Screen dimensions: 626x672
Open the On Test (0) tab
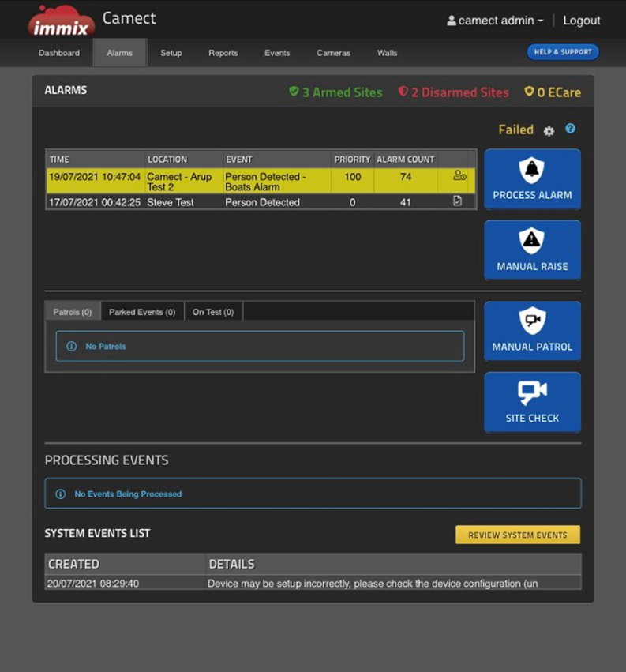(x=213, y=312)
